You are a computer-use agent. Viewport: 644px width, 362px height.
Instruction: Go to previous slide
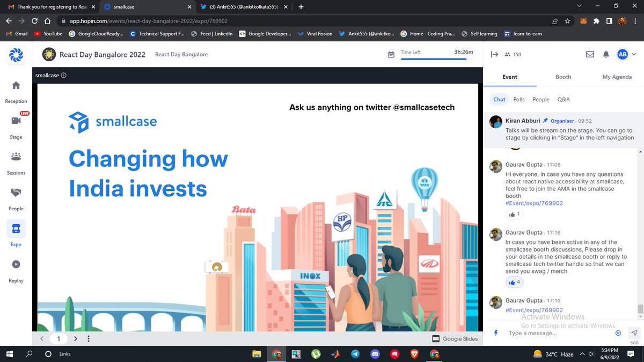click(42, 338)
